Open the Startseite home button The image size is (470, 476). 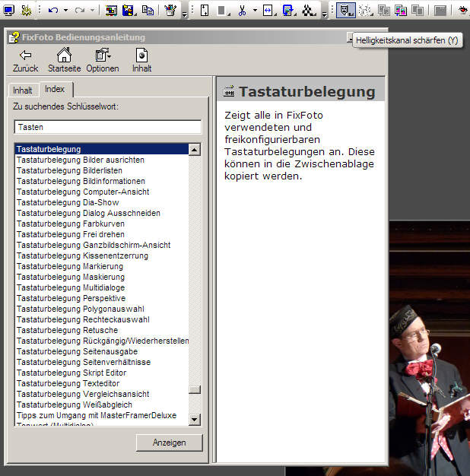(x=65, y=60)
